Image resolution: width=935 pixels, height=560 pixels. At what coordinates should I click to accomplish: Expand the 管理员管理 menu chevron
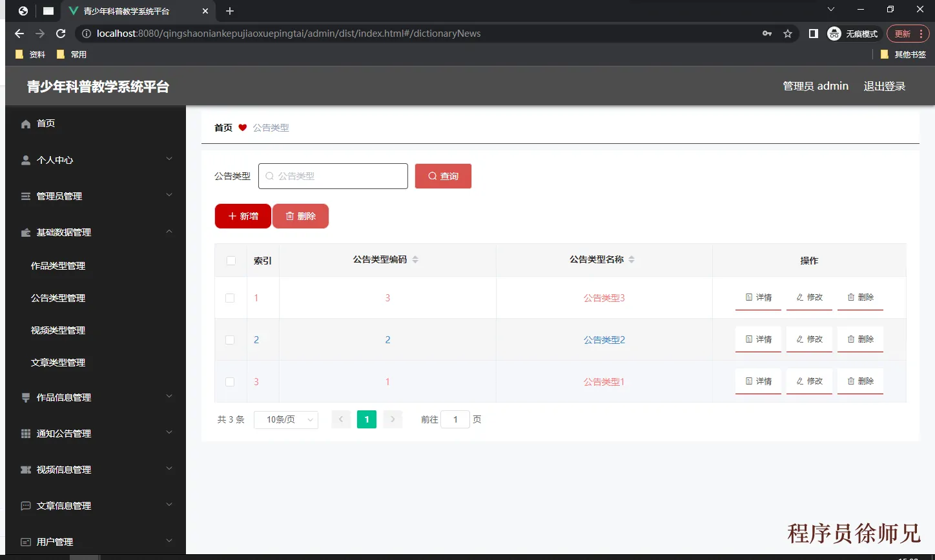click(x=169, y=195)
